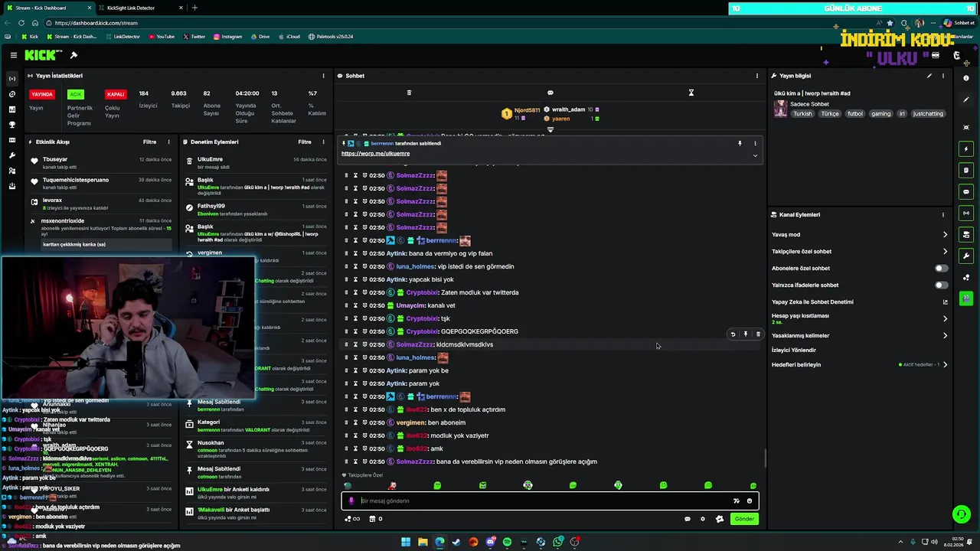
Task: Open Etkinlik Akışı three-dot menu
Action: coord(168,142)
